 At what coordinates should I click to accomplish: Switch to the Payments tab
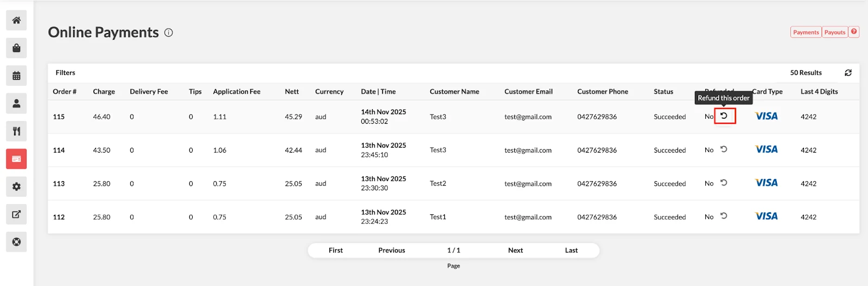pos(806,32)
